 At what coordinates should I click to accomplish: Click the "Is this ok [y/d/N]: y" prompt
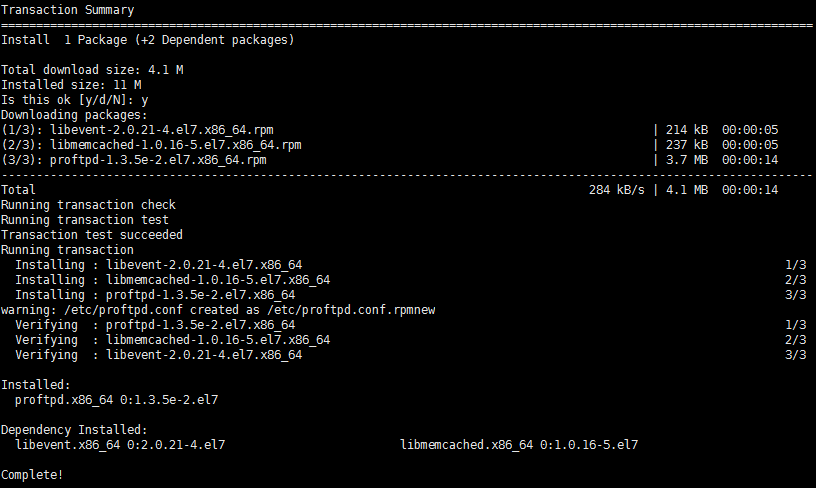tap(74, 100)
